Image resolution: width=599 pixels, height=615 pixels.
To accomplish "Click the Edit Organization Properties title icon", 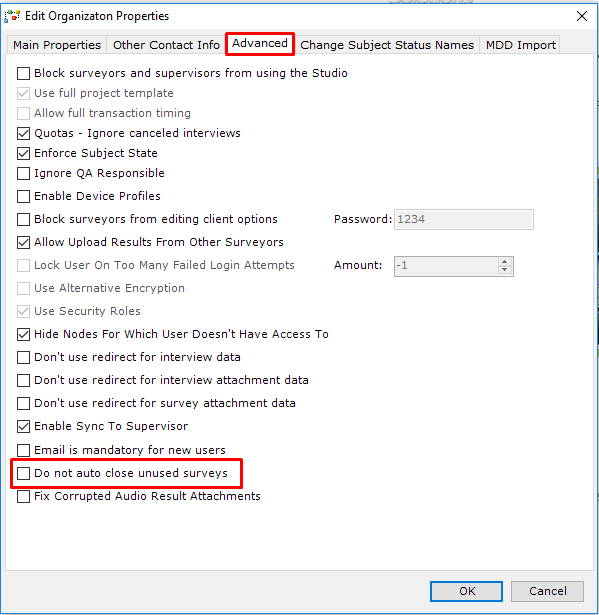I will pyautogui.click(x=12, y=16).
